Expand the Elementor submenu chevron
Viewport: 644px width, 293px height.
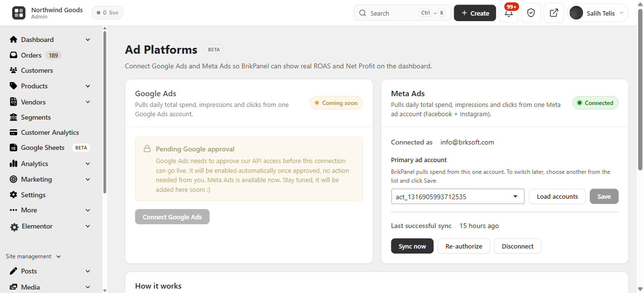(88, 226)
